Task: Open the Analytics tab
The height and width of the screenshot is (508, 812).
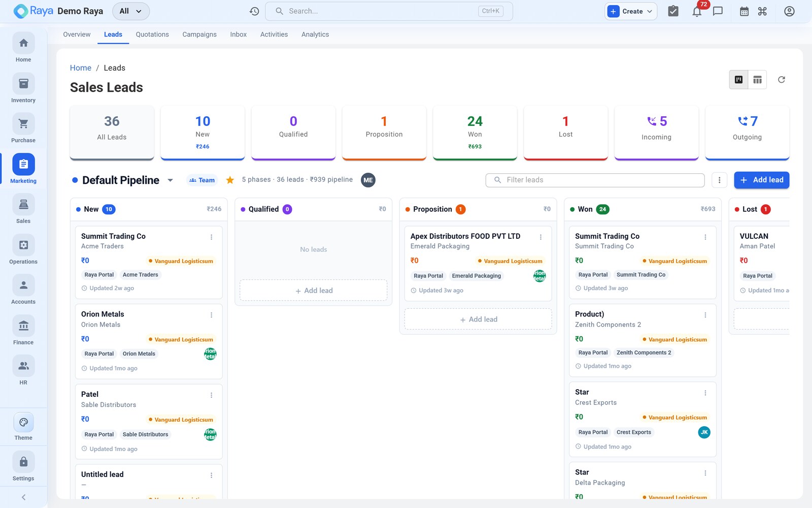Action: click(x=315, y=35)
